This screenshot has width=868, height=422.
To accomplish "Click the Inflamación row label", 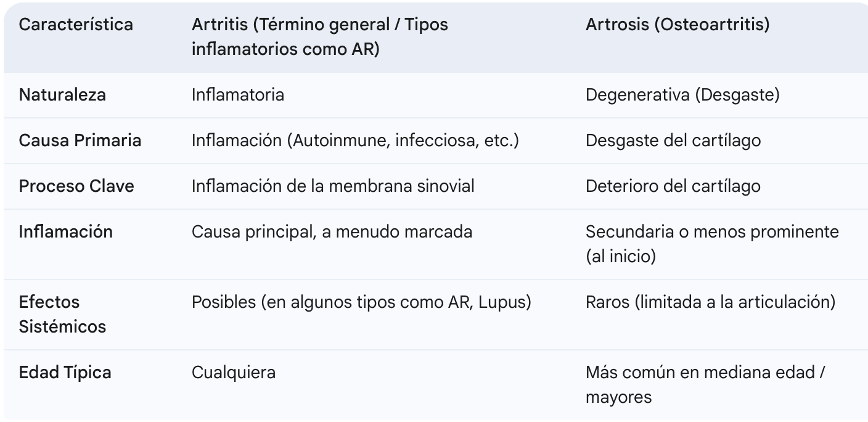I will 66,232.
